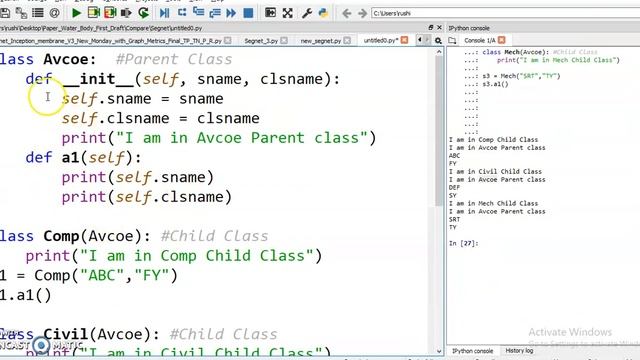Click 'def a1(self):' line
The width and height of the screenshot is (640, 360).
click(83, 157)
